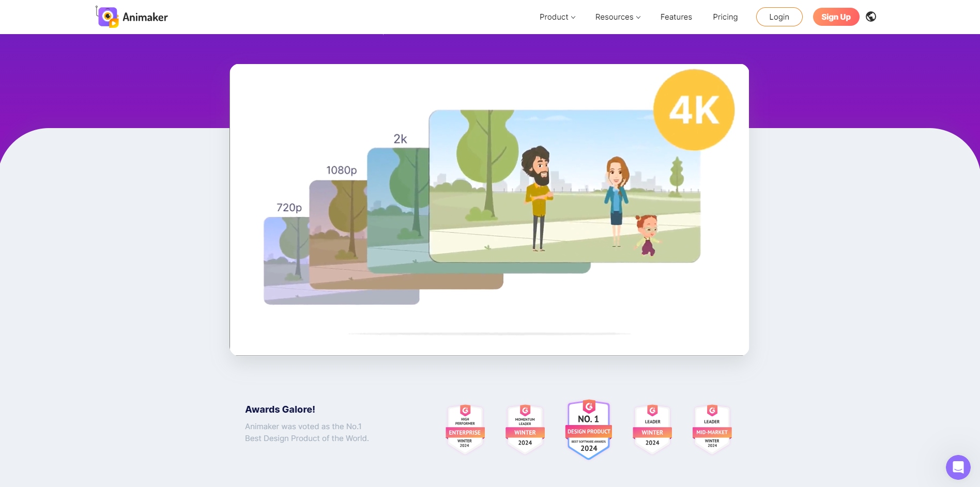Click the High Performer Enterprise badge
Viewport: 980px width, 487px height.
[x=465, y=430]
